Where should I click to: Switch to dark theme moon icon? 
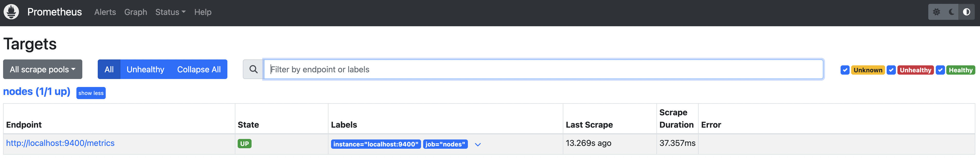[951, 12]
